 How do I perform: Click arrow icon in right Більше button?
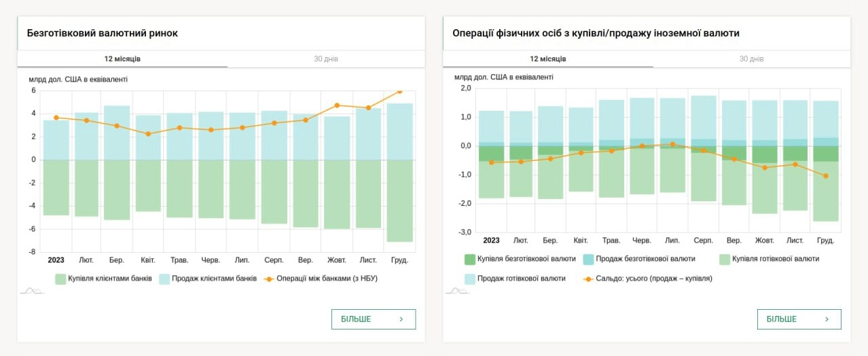(827, 319)
